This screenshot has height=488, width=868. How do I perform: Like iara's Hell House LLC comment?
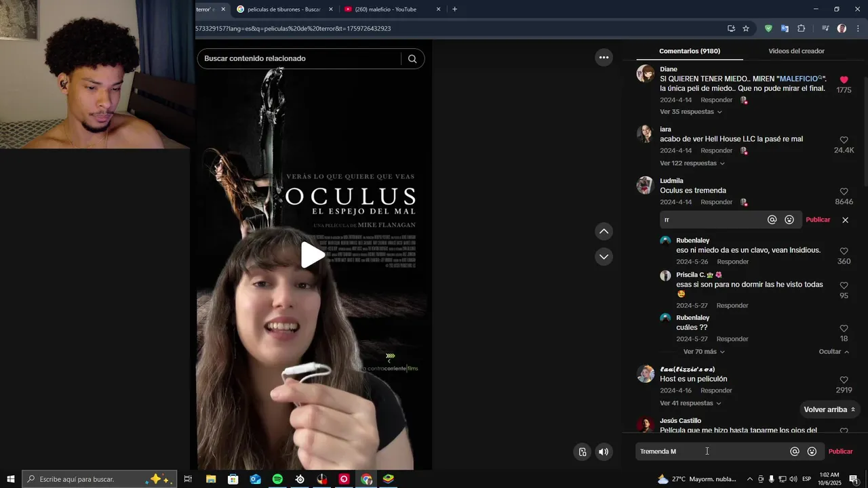tap(844, 140)
